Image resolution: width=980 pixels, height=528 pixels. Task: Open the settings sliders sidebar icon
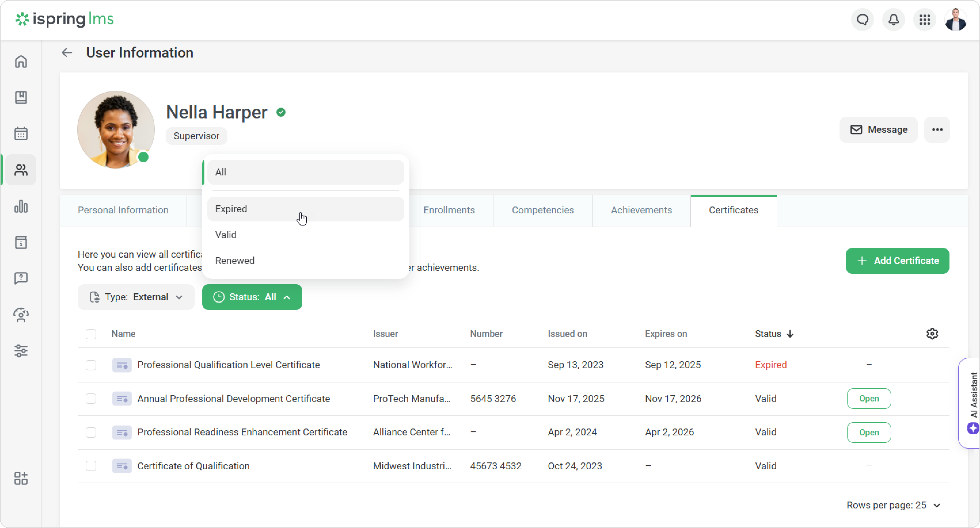click(x=21, y=351)
